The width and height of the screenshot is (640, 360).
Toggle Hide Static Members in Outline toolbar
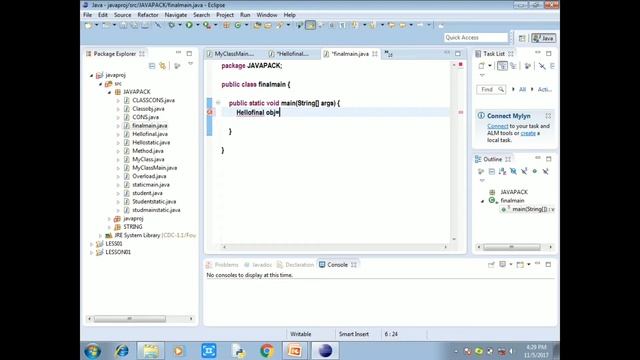coord(524,171)
